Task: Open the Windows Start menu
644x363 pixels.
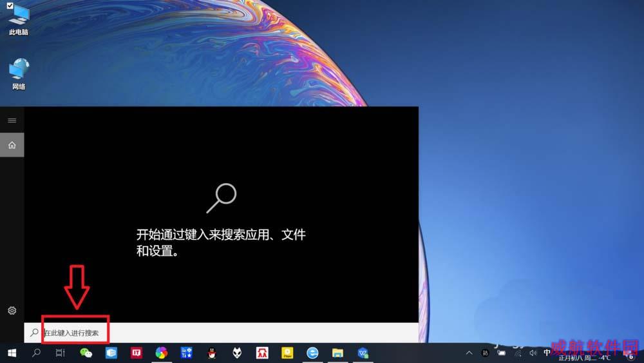Action: tap(12, 353)
